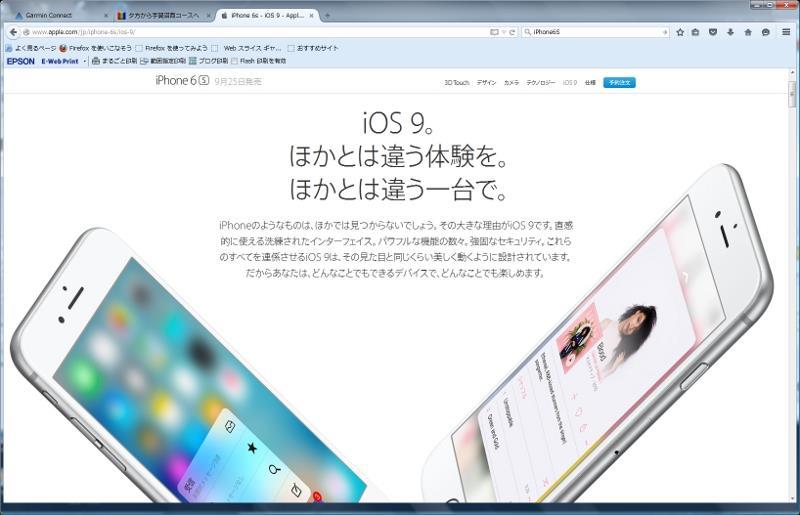
Task: Click the Pocket save icon
Action: (x=713, y=32)
